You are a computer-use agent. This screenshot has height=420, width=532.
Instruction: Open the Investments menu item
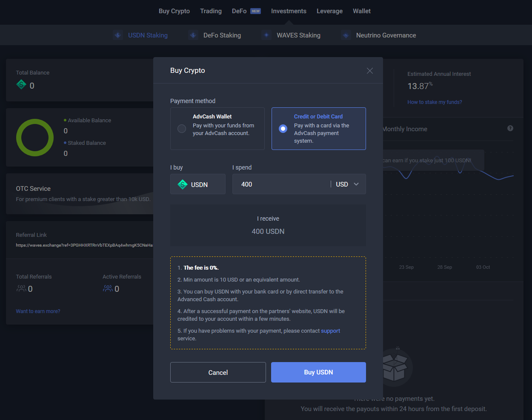pos(289,11)
